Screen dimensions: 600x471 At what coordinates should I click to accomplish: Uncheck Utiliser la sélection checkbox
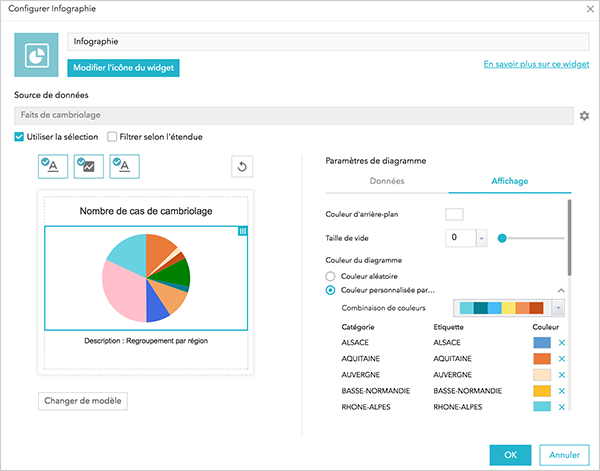point(19,137)
